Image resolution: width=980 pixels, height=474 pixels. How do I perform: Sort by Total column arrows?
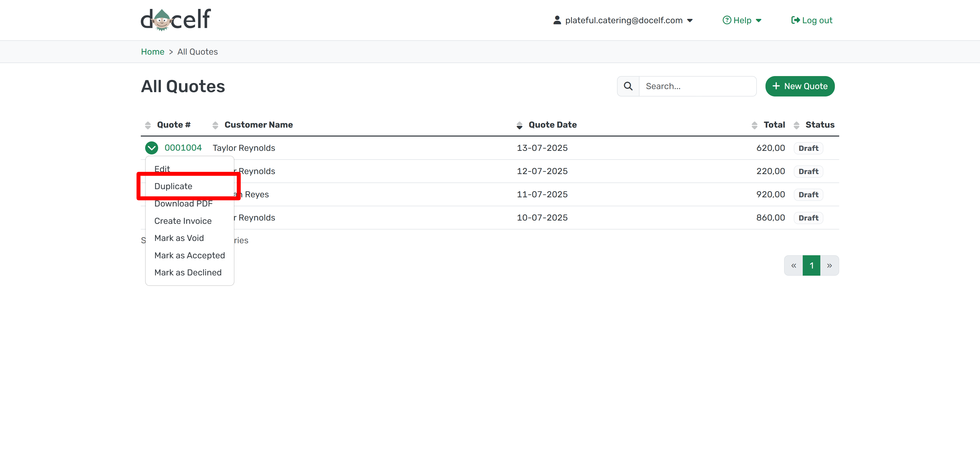pos(755,125)
